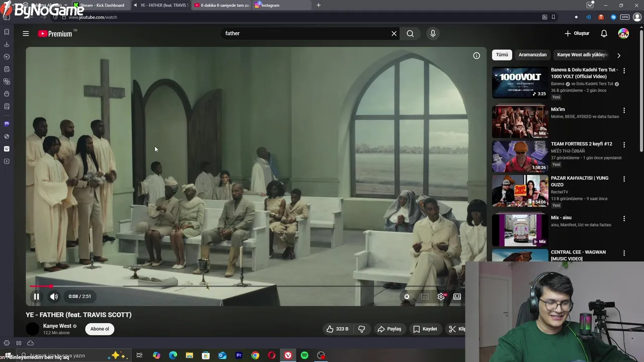This screenshot has width=644, height=362.
Task: Open Premiere Pro from taskbar
Action: (x=239, y=355)
